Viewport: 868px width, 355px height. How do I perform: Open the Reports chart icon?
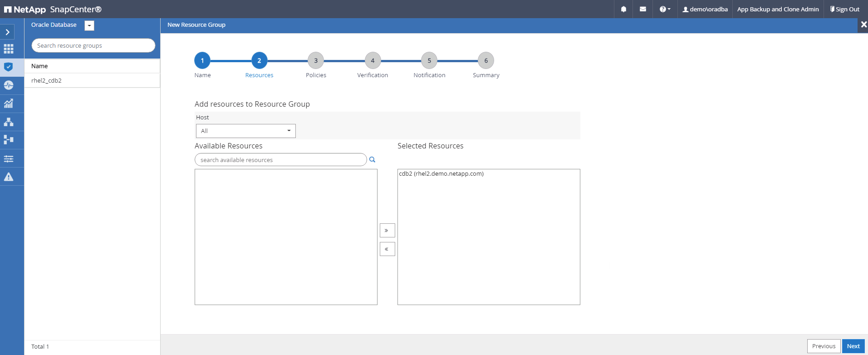(9, 104)
